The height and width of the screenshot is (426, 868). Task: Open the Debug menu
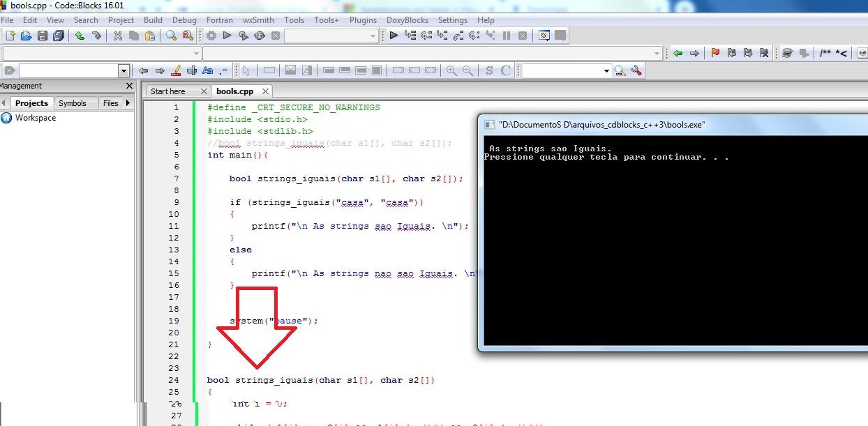[x=184, y=20]
